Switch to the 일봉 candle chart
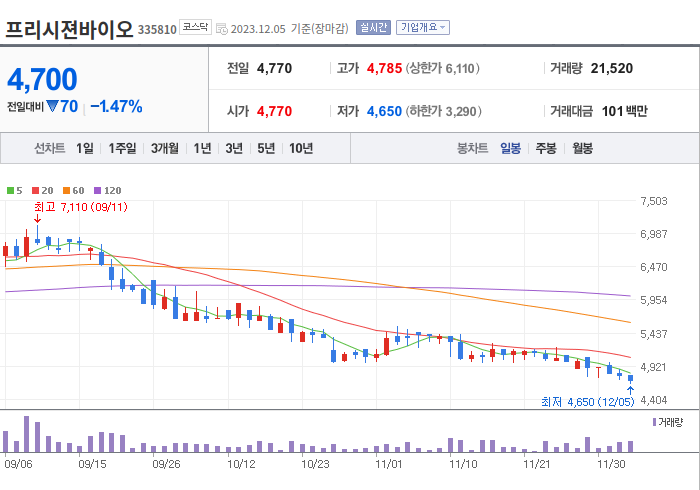The width and height of the screenshot is (700, 490). (x=510, y=148)
